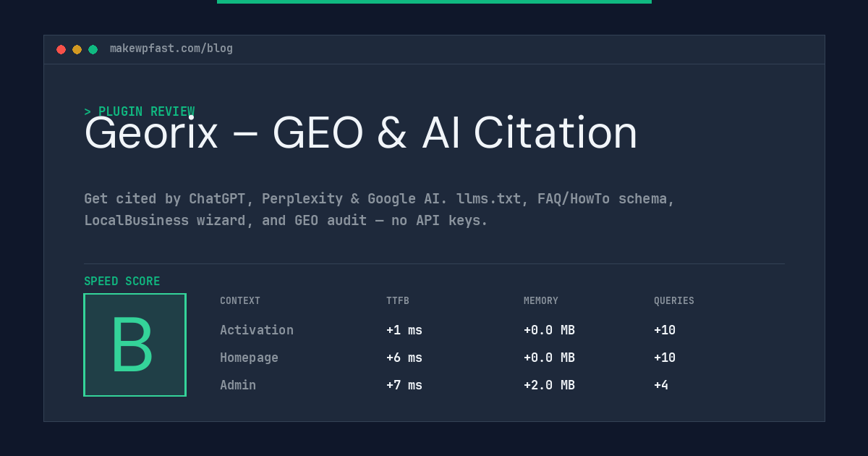Select the Admin row label
This screenshot has height=456, width=868.
point(238,385)
